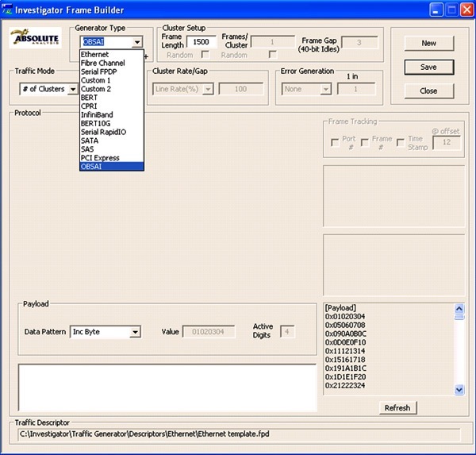This screenshot has height=455, width=476.
Task: Enable Port # frame tracking checkbox
Action: 335,143
